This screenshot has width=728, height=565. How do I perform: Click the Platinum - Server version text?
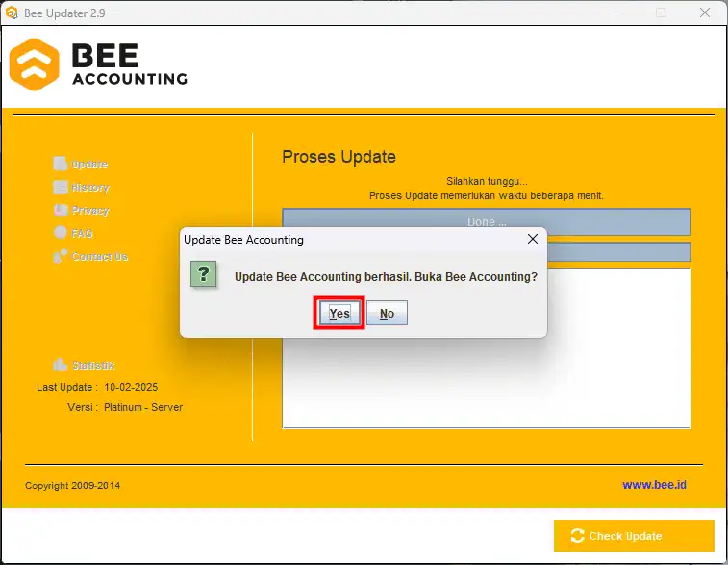143,407
